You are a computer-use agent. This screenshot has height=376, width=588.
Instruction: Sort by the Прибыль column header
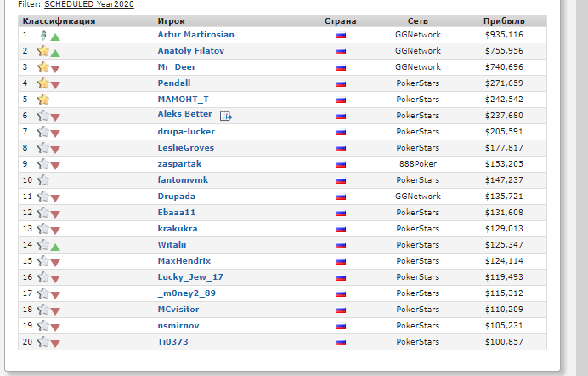(x=504, y=21)
